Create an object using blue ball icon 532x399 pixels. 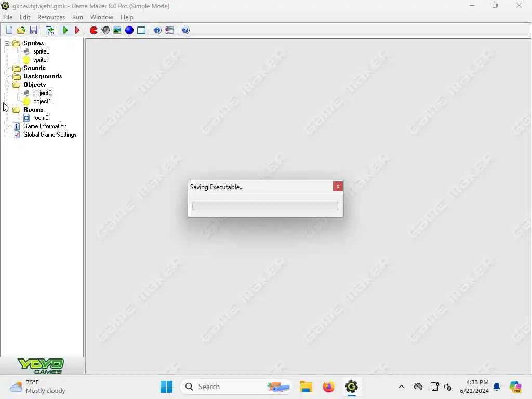129,30
